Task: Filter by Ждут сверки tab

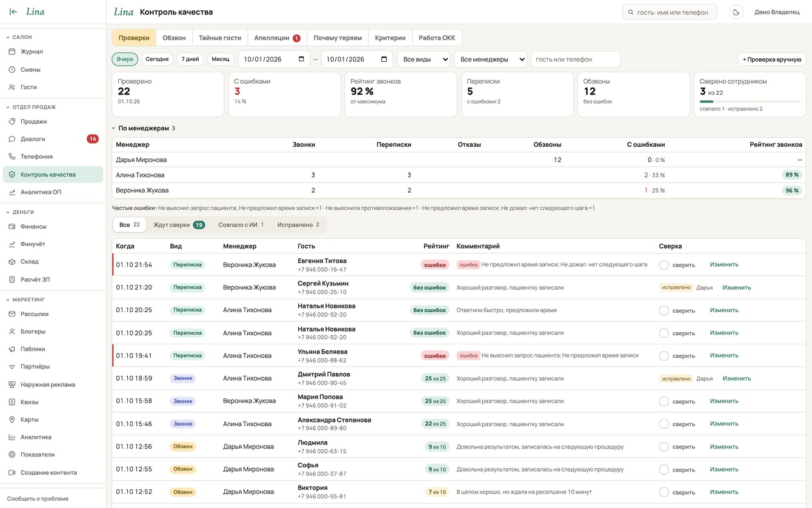Action: 179,225
